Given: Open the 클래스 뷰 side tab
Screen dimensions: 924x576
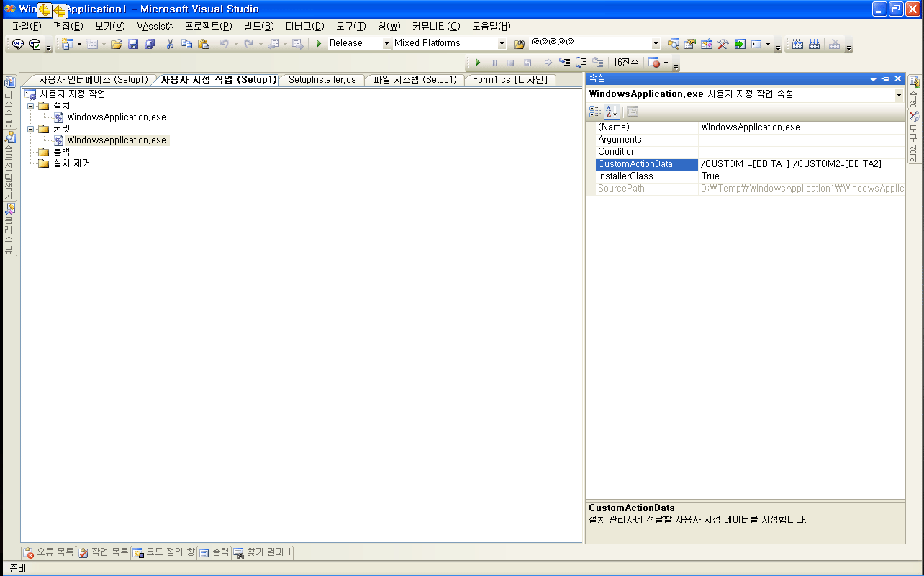Looking at the screenshot, I should tap(9, 229).
